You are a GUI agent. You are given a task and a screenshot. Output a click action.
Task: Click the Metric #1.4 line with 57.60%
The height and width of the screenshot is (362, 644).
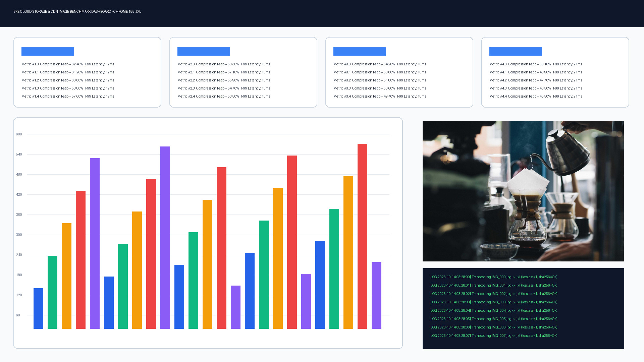[68, 96]
